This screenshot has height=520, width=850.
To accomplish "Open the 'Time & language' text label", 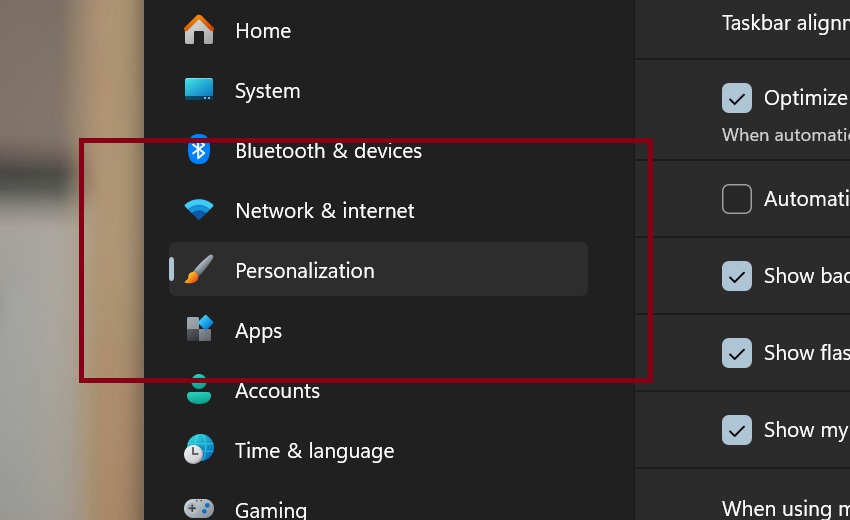I will tap(314, 451).
